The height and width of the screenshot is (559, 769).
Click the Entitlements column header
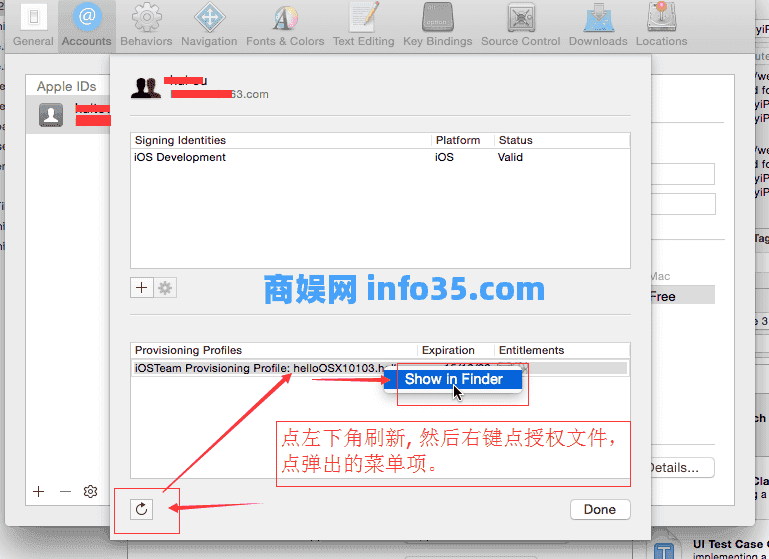562,350
